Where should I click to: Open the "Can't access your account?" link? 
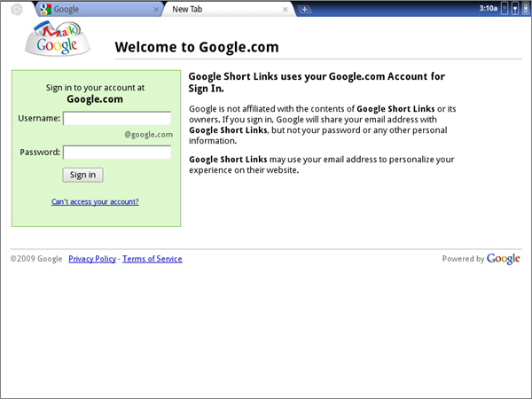(x=95, y=201)
